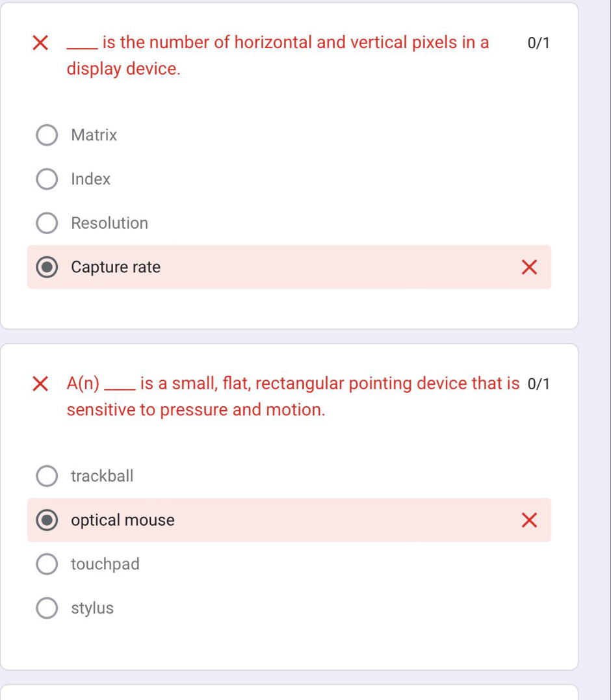Screen dimensions: 611x700
Task: Click the 0/1 score on the first question
Action: point(538,43)
